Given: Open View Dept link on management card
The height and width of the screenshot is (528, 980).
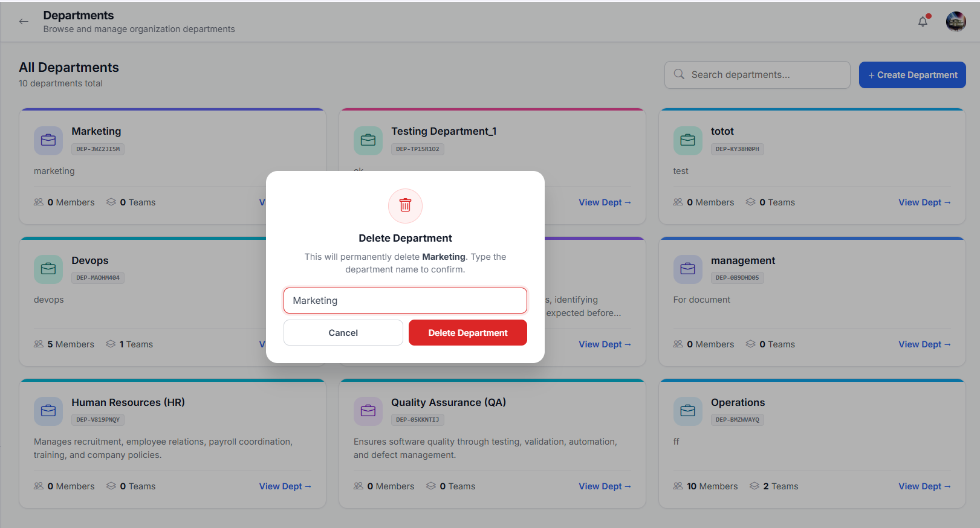Looking at the screenshot, I should (x=924, y=344).
